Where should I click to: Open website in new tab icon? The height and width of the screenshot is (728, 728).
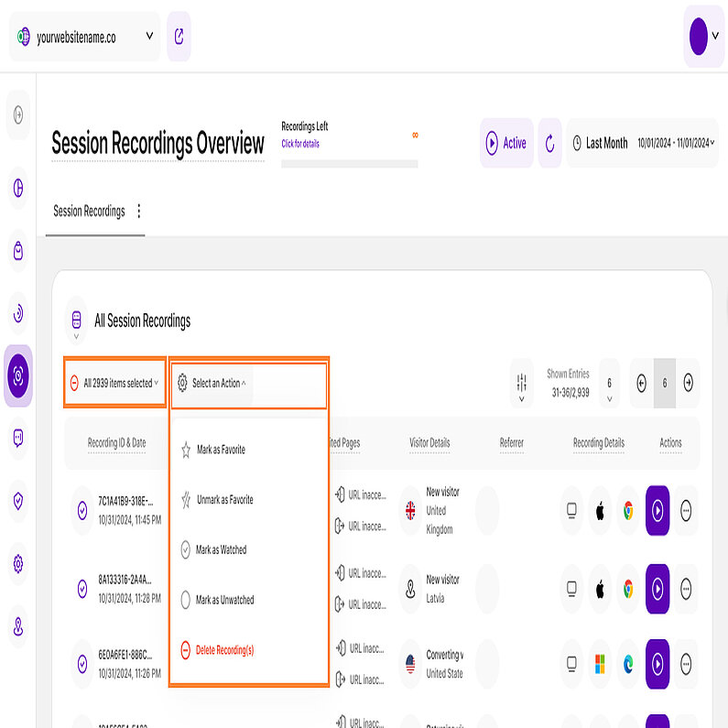179,37
